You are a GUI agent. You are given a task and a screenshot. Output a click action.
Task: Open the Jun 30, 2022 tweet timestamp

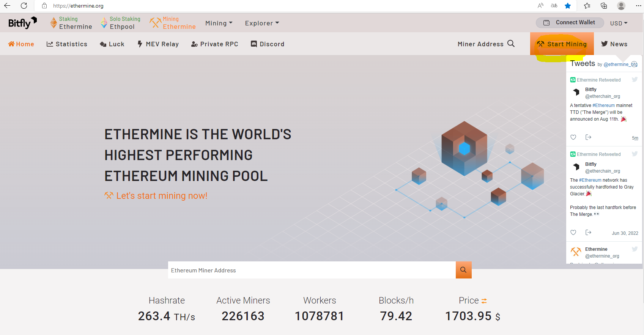625,233
